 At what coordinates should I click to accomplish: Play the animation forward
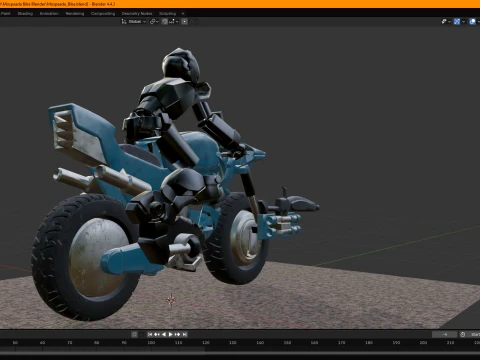click(170, 334)
